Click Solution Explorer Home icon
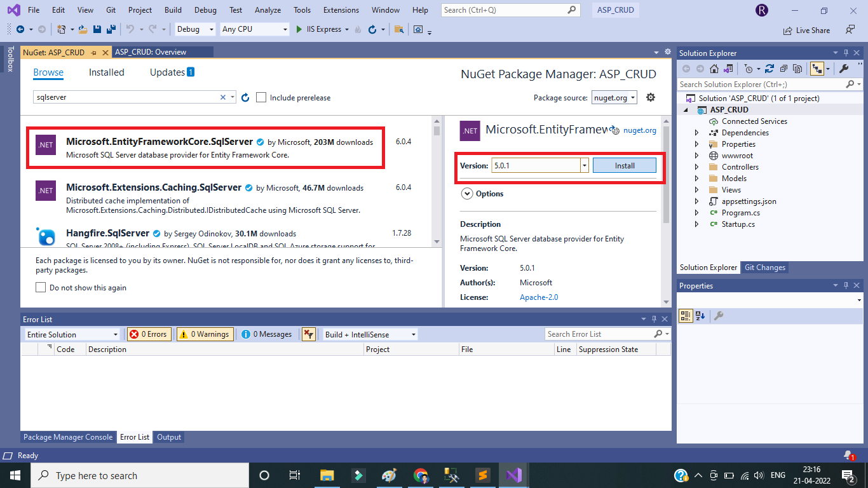868x488 pixels. click(x=714, y=69)
